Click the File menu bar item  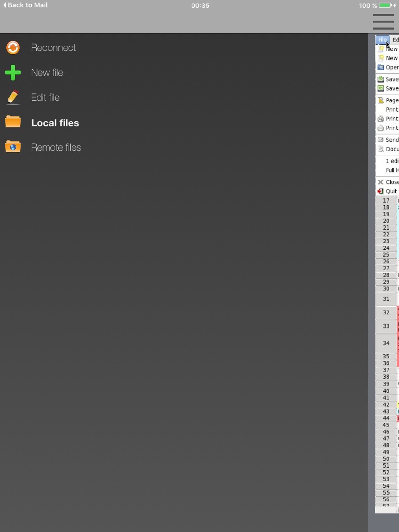coord(382,40)
